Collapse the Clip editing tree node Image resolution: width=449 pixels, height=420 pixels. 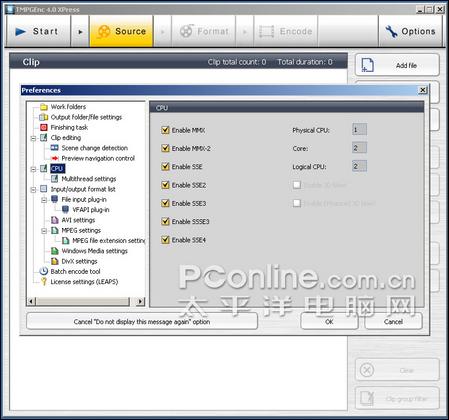[x=33, y=138]
